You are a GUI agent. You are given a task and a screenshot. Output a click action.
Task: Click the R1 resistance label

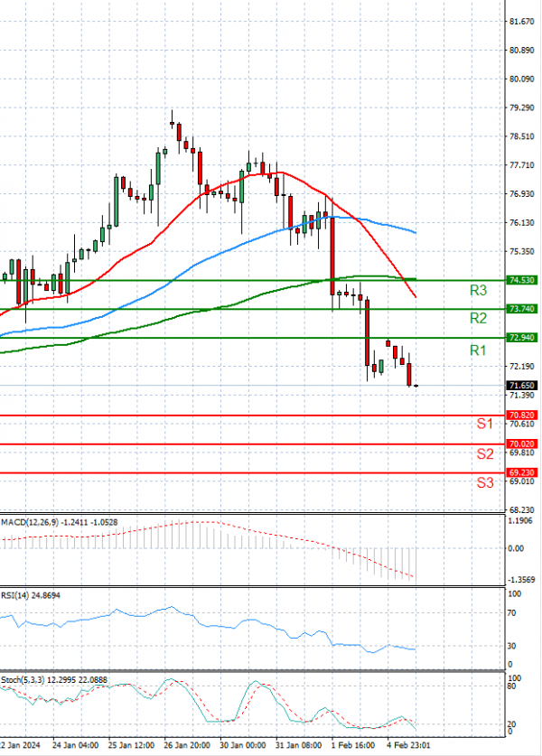tap(478, 349)
